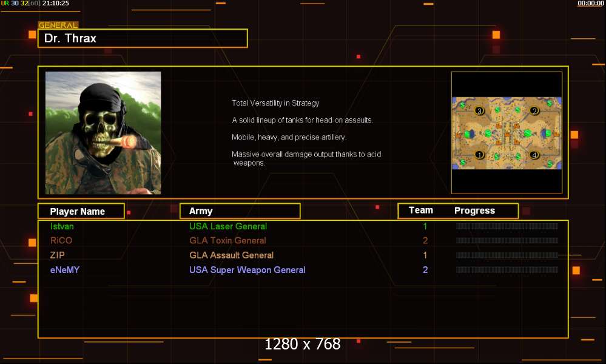Click the 00:00:00 timer at top right
The height and width of the screenshot is (364, 606).
(591, 3)
